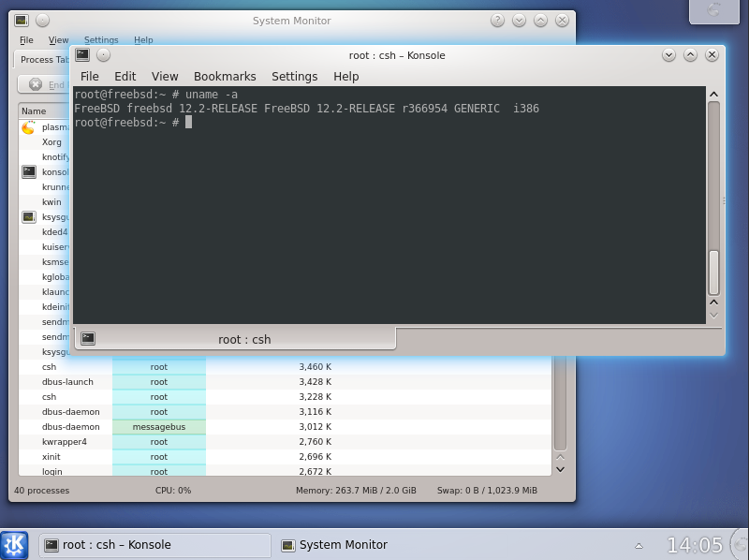This screenshot has height=560, width=749.
Task: Click the plasma process icon in the list
Action: pos(29,127)
